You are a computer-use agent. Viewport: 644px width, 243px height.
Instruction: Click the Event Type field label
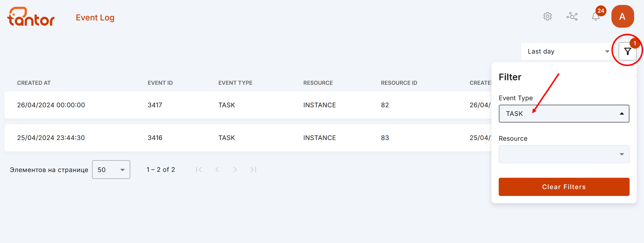pos(515,98)
